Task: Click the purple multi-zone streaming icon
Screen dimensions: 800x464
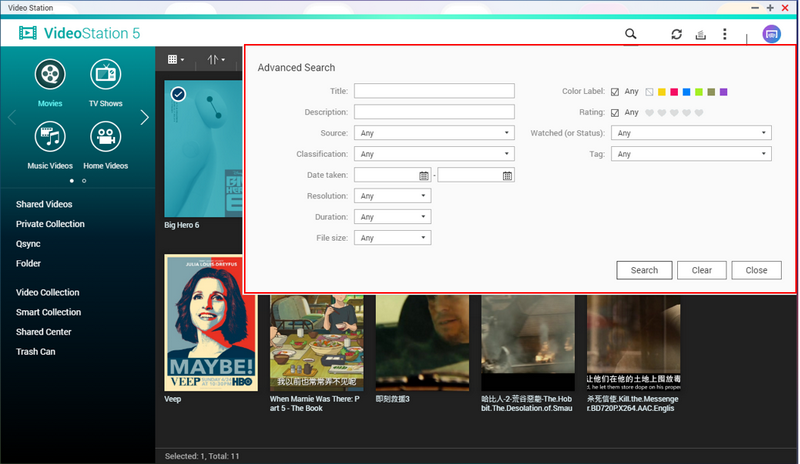Action: pos(771,34)
